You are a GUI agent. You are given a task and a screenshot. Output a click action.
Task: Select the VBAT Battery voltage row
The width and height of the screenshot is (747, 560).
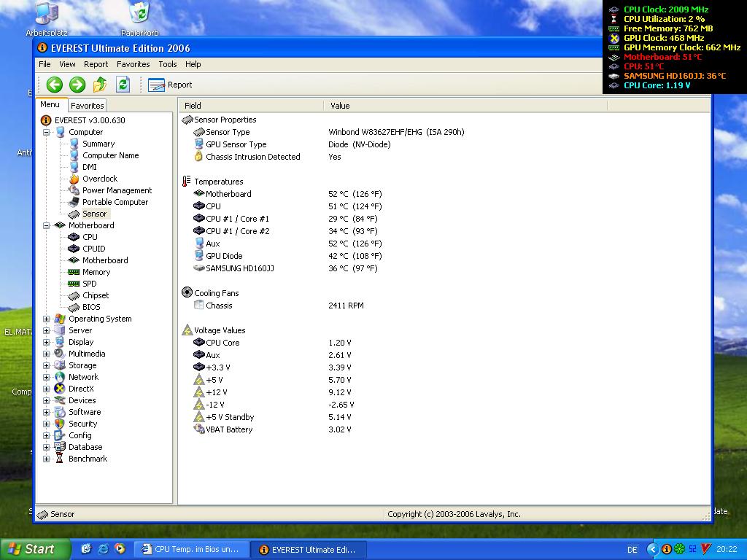click(x=272, y=429)
